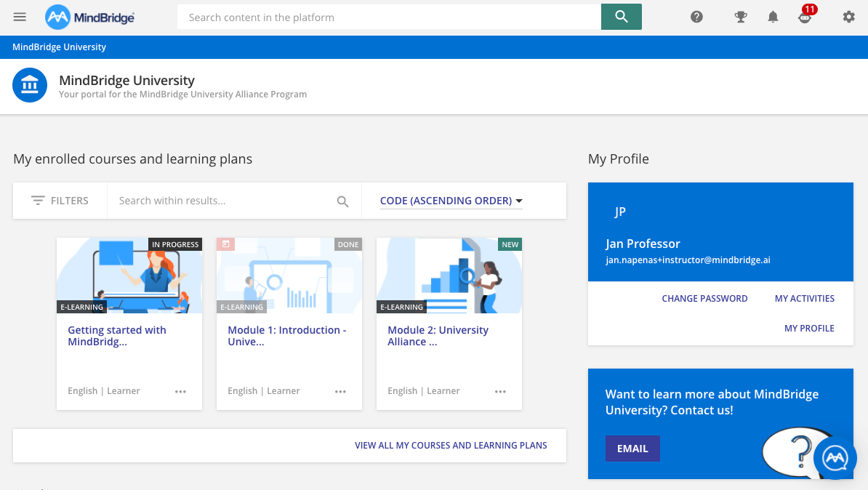Open the settings gear icon

coord(848,17)
